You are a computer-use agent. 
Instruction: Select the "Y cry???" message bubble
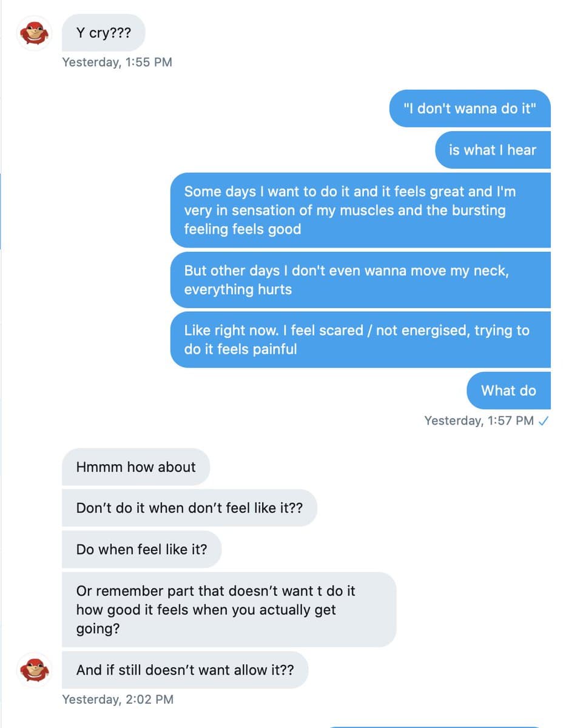103,33
